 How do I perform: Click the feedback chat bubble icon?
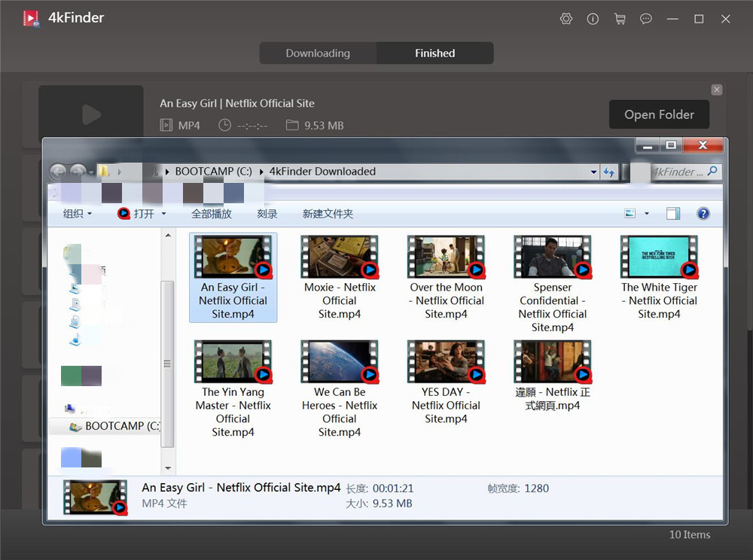[x=646, y=19]
